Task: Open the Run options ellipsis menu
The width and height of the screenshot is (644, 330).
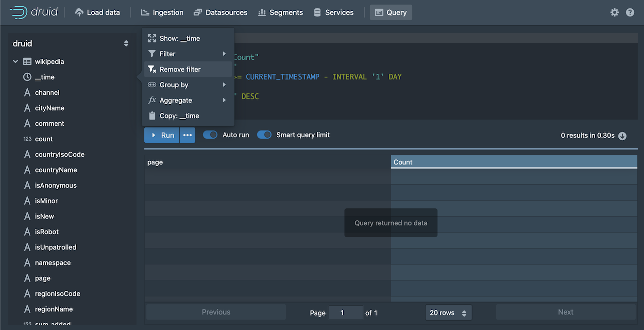Action: (188, 135)
